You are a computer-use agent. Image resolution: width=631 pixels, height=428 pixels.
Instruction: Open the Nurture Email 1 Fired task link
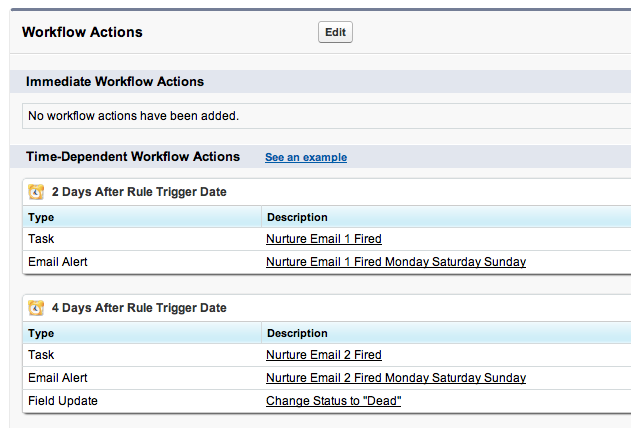324,239
